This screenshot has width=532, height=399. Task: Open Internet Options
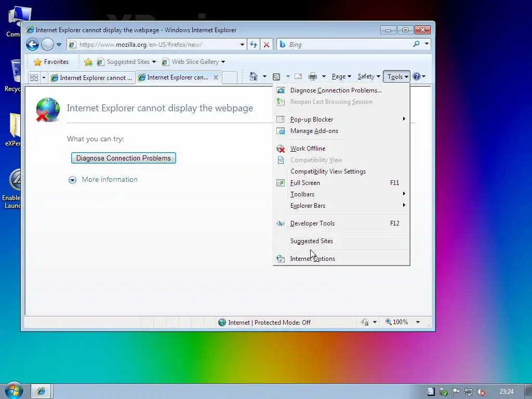point(342,259)
